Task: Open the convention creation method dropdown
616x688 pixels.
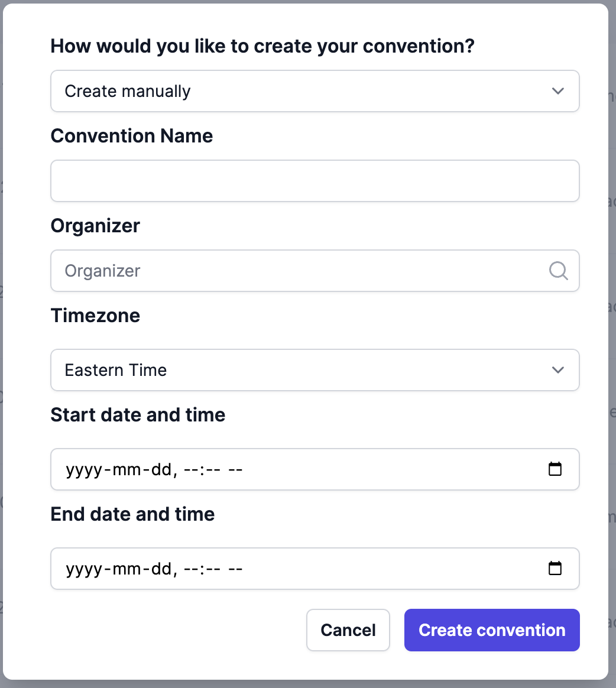Action: pyautogui.click(x=315, y=91)
